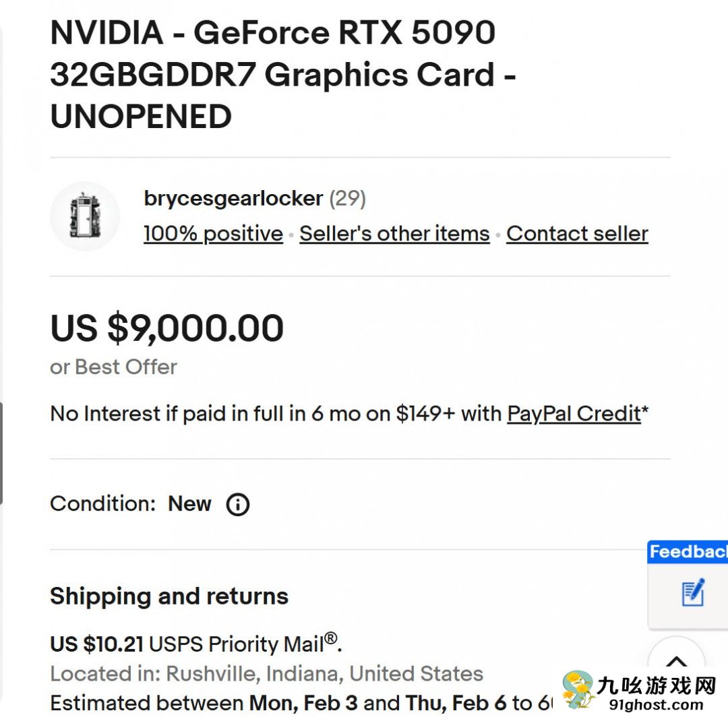Click the 'or Best Offer' text
The height and width of the screenshot is (717, 728).
click(113, 367)
